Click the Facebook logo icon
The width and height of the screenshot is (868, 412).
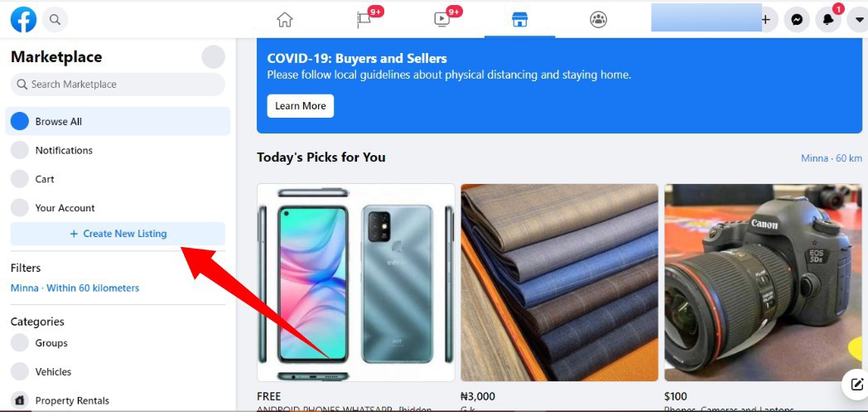pyautogui.click(x=23, y=20)
